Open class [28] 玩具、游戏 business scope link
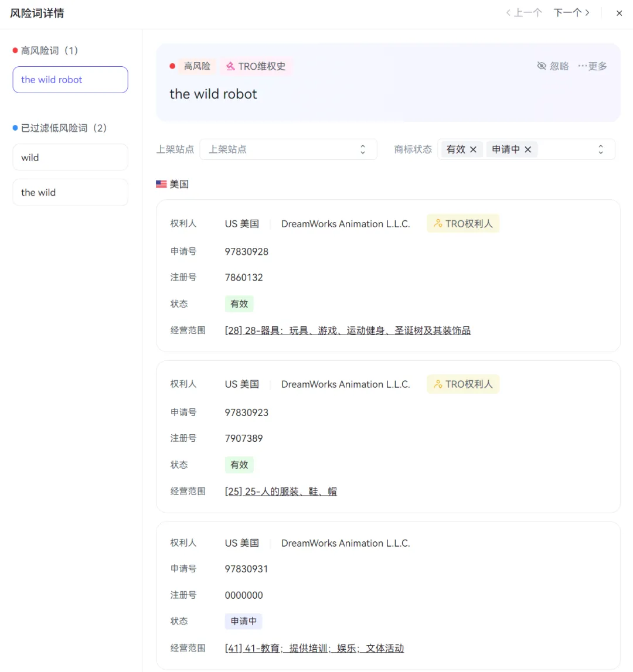Screen dimensions: 633x672 pos(348,330)
